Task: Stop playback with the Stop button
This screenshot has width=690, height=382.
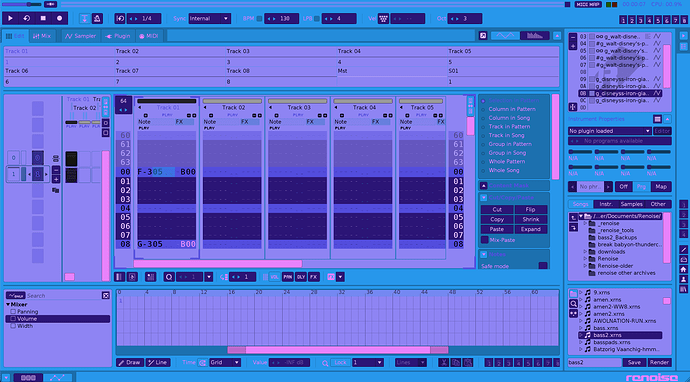Action: click(x=43, y=18)
